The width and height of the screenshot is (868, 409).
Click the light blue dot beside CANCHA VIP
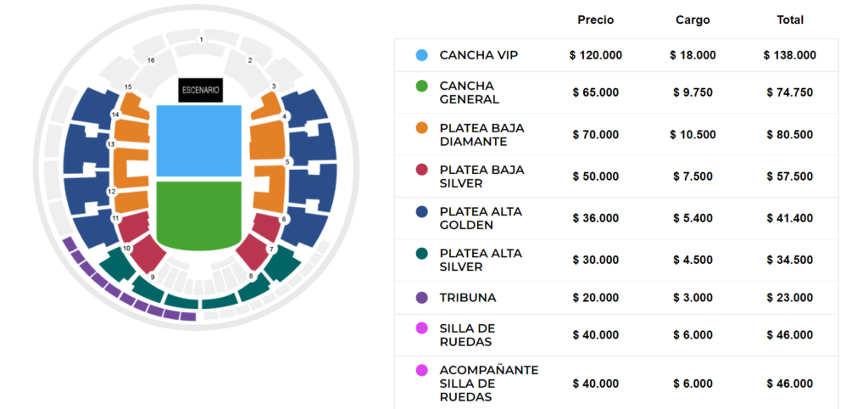click(422, 55)
